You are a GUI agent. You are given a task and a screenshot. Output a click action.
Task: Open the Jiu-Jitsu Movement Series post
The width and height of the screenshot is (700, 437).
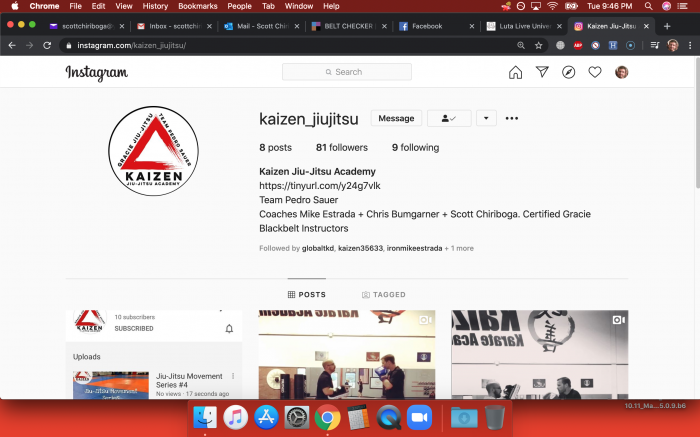(154, 354)
